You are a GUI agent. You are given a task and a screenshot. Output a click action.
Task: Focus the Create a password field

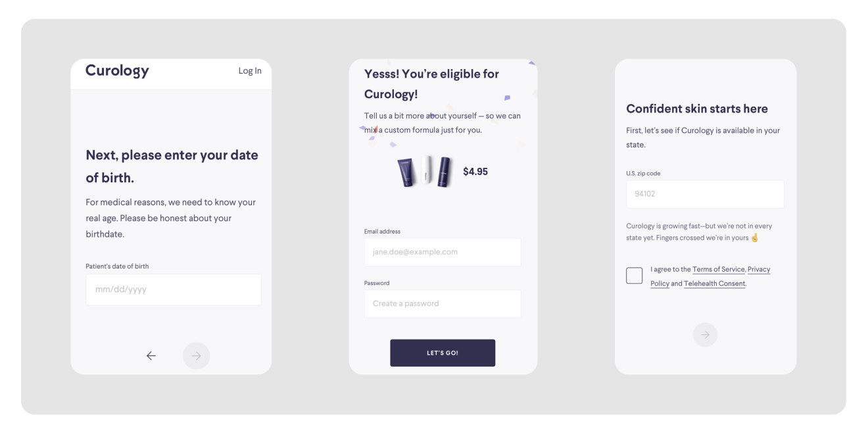pyautogui.click(x=443, y=304)
